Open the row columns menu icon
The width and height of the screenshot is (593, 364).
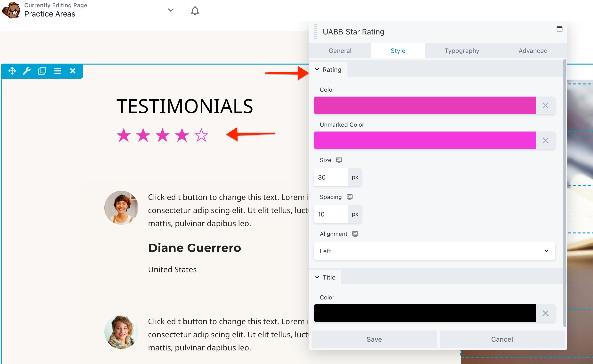[58, 71]
